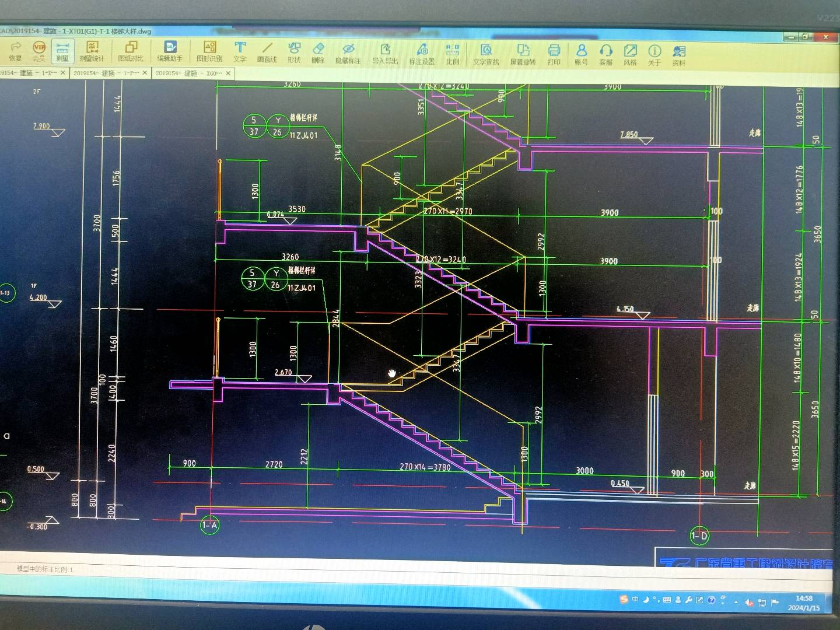Screen dimensions: 840x630
Task: Click the 2.670 elevation mark
Action: pyautogui.click(x=283, y=372)
